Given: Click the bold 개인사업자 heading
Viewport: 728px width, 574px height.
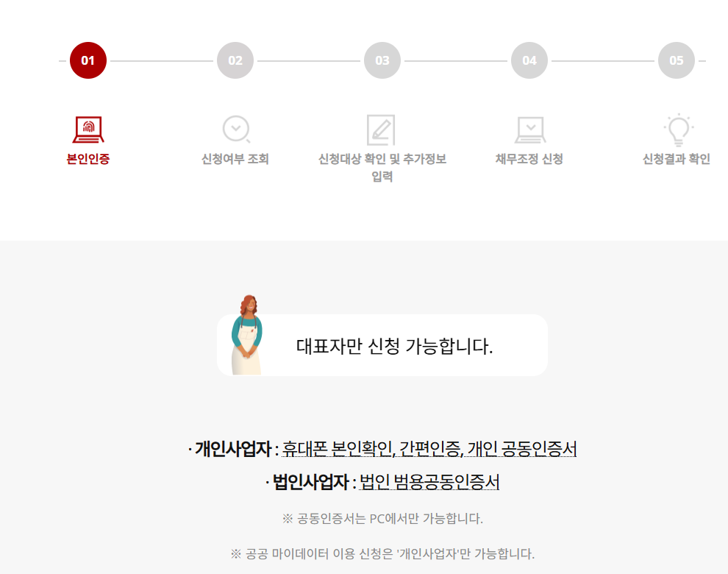Looking at the screenshot, I should (x=233, y=449).
